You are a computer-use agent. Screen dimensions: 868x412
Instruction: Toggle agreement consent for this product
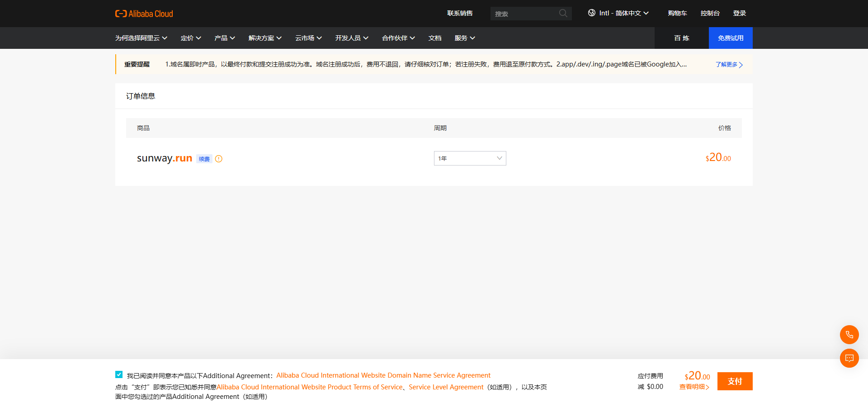tap(119, 374)
